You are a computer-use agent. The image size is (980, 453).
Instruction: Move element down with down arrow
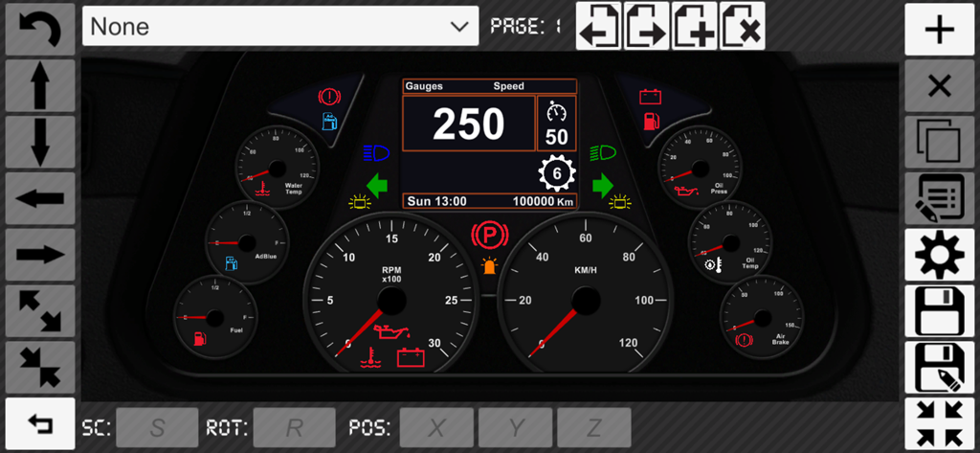40,142
